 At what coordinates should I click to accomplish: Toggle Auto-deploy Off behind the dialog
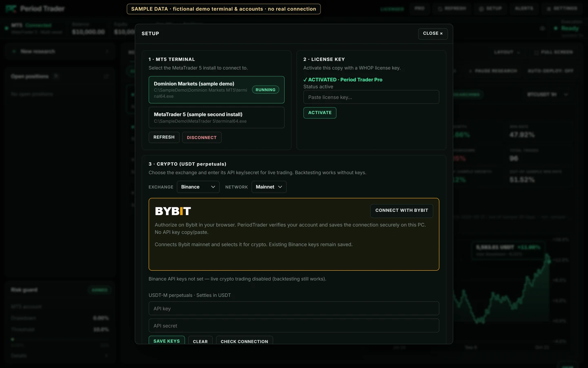click(x=550, y=71)
